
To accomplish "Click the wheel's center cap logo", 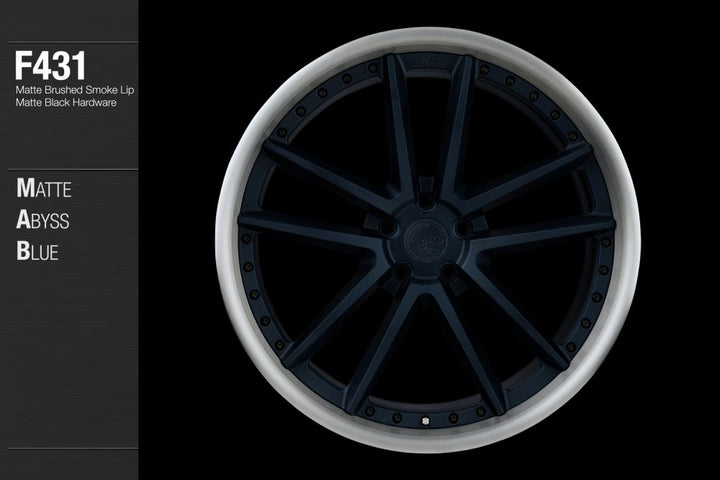I will click(x=427, y=240).
